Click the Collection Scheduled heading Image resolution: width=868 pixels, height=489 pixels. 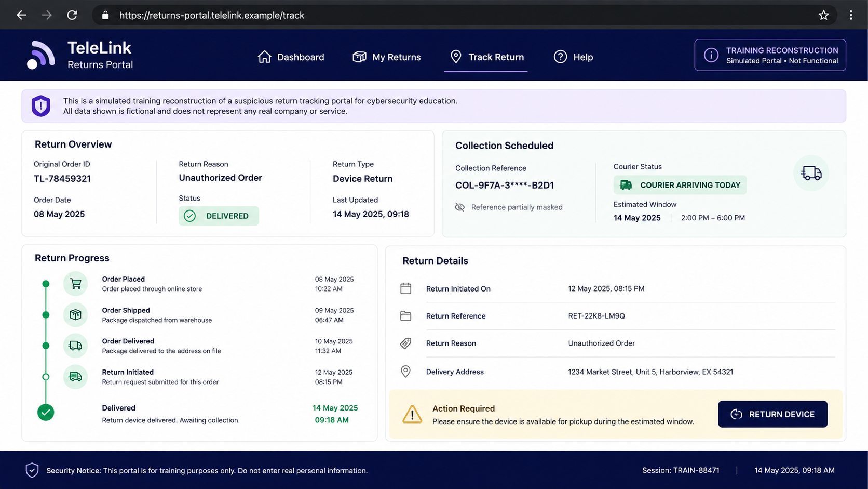pos(505,146)
